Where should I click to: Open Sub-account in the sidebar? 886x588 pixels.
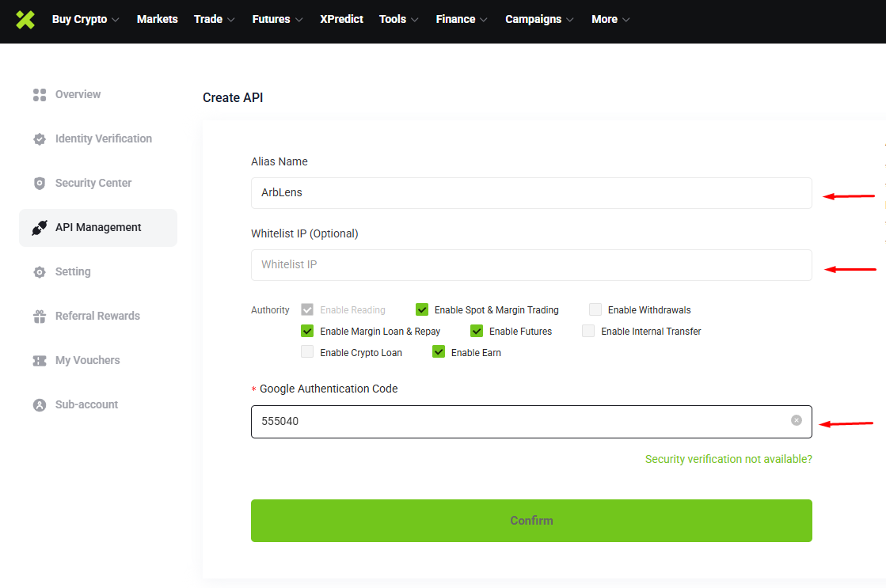coord(86,405)
